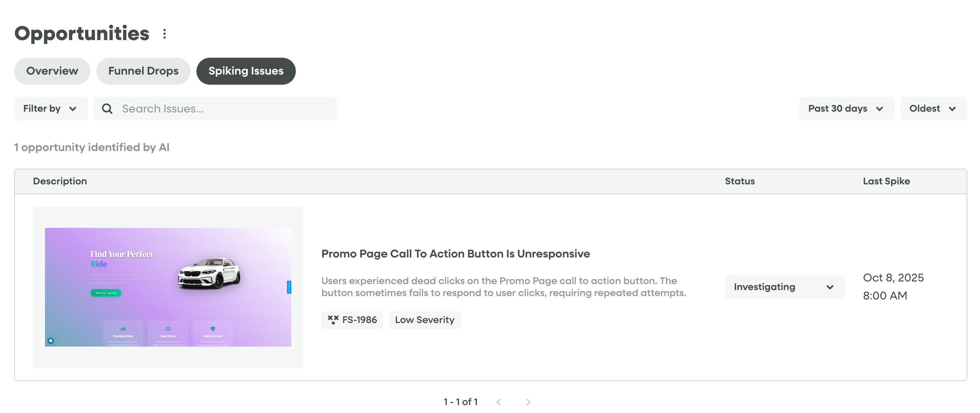This screenshot has height=413, width=980.
Task: Select the Spiking Issues tab
Action: click(x=246, y=71)
